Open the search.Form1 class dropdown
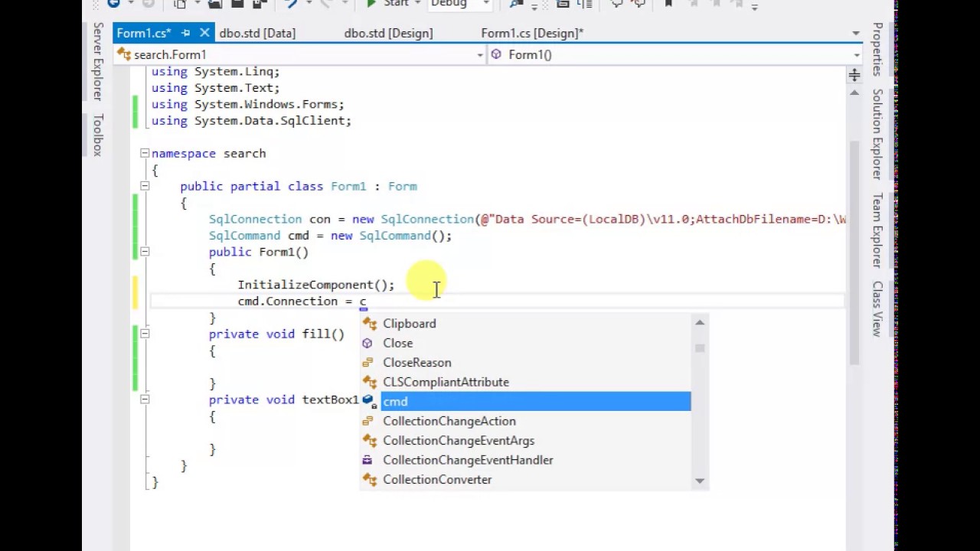 (x=480, y=55)
